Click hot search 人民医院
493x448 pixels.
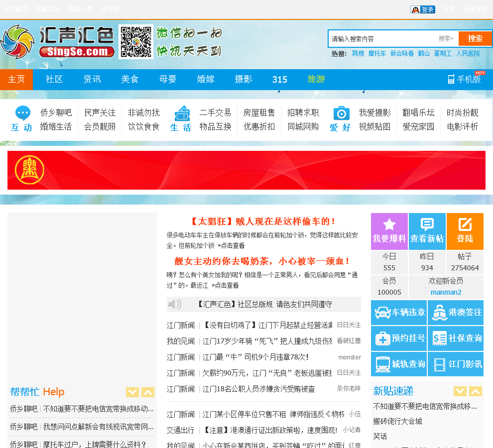pyautogui.click(x=468, y=53)
